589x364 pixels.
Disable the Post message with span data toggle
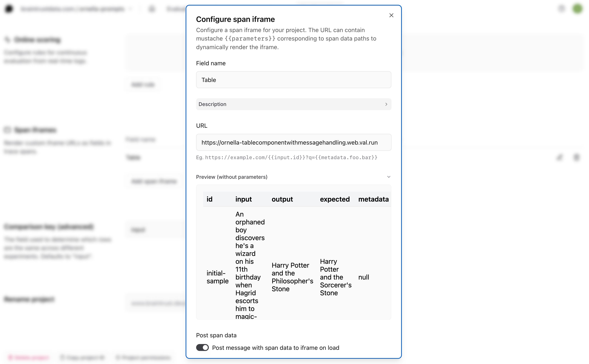(202, 348)
